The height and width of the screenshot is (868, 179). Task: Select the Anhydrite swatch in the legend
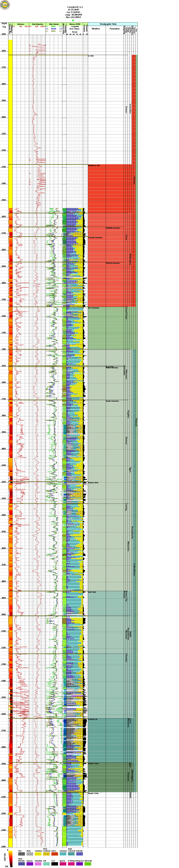point(38,864)
